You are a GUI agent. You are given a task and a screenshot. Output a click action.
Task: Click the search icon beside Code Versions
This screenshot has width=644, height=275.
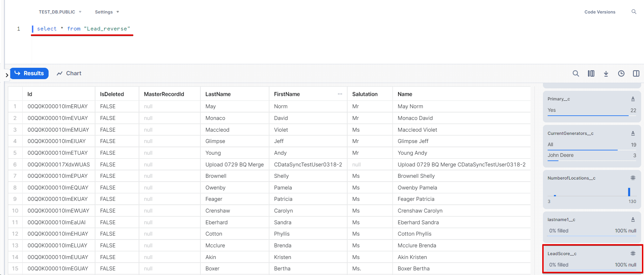[x=634, y=12]
